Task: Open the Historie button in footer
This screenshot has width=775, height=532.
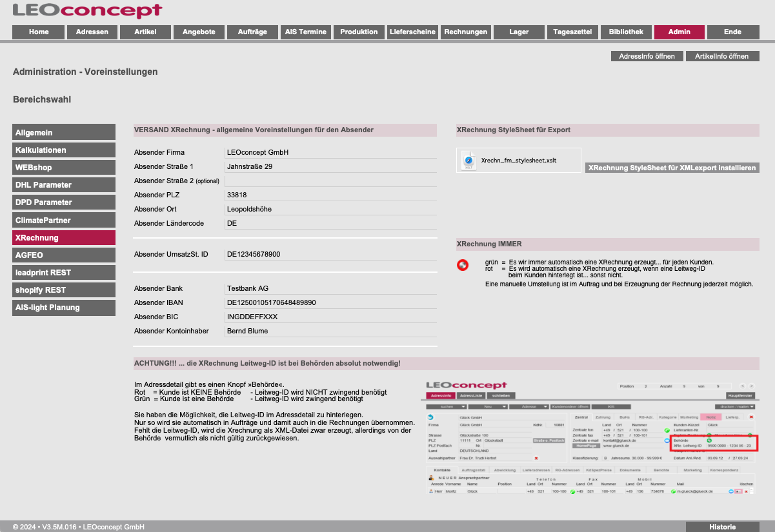Action: point(722,527)
